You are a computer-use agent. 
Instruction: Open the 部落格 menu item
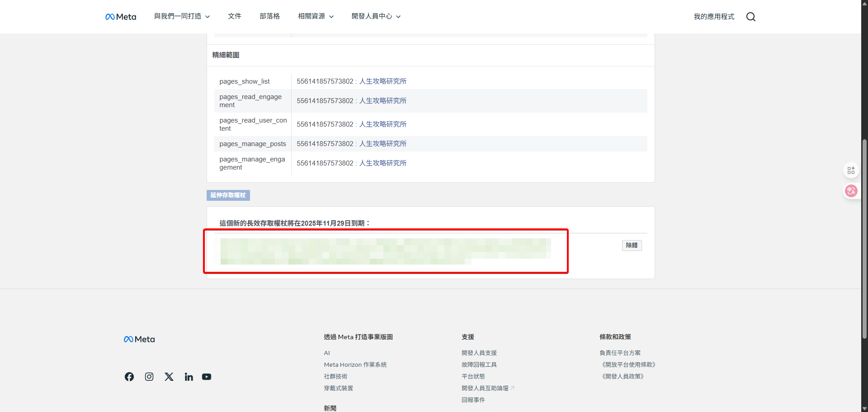270,16
